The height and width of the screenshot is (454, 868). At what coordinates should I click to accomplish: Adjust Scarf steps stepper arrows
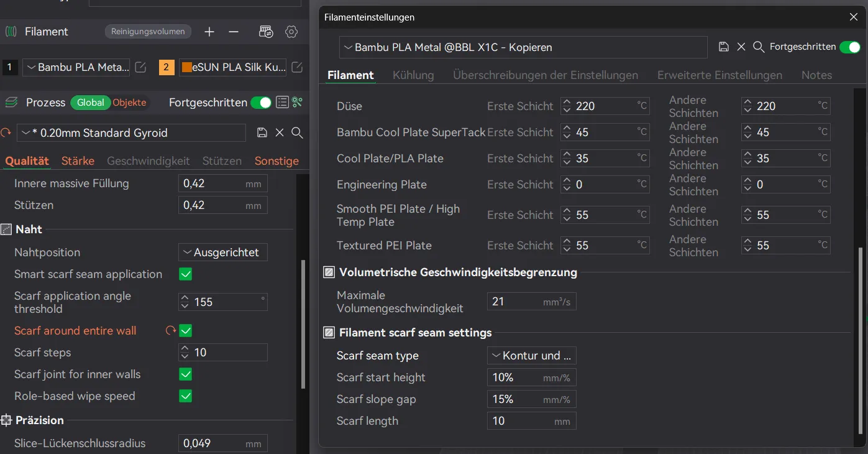point(185,353)
